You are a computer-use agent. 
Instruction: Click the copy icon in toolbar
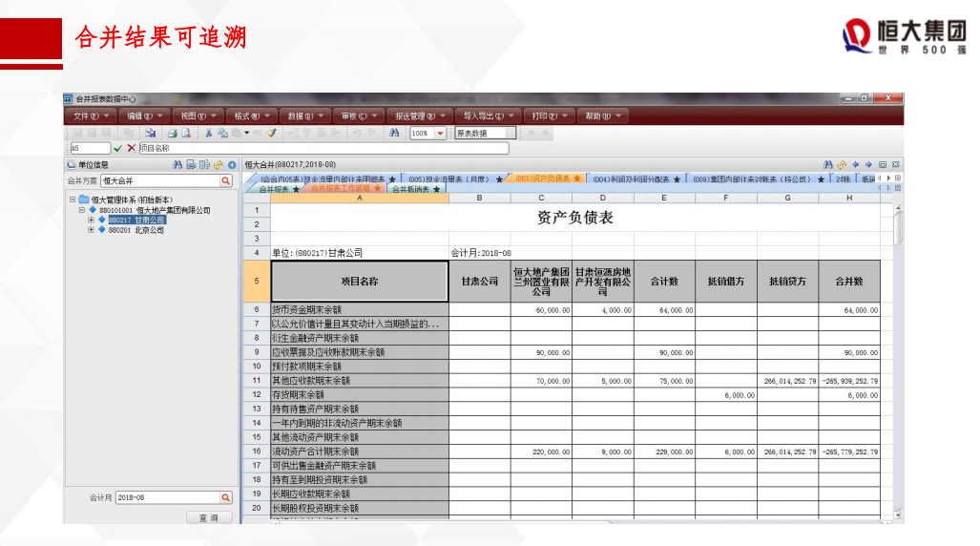222,134
